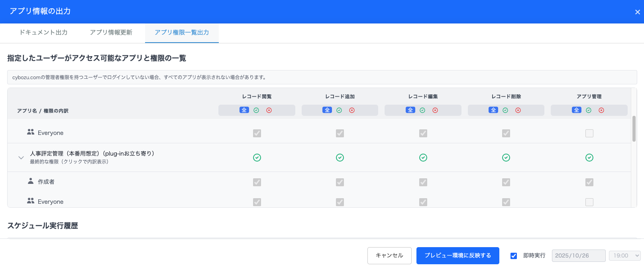
Task: Collapse the 人事評定管理 row chevron
Action: pyautogui.click(x=21, y=158)
